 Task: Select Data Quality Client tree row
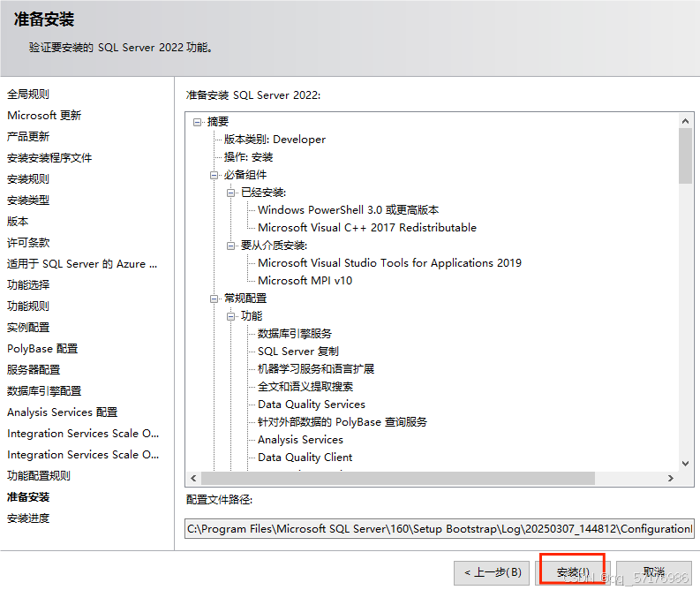tap(305, 458)
